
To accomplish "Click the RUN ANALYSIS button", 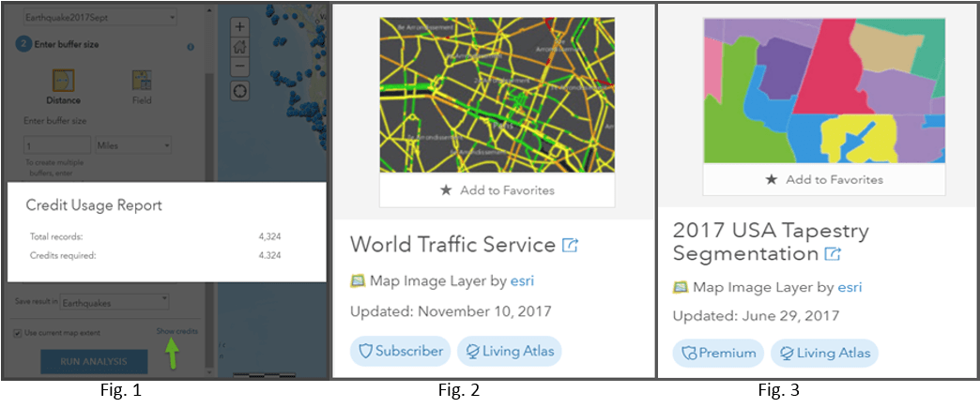I will click(x=94, y=361).
